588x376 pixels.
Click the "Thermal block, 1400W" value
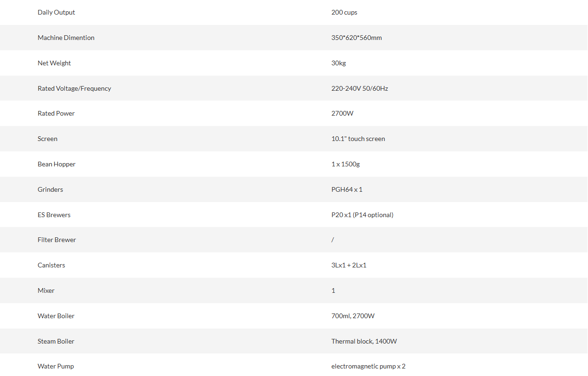(364, 341)
